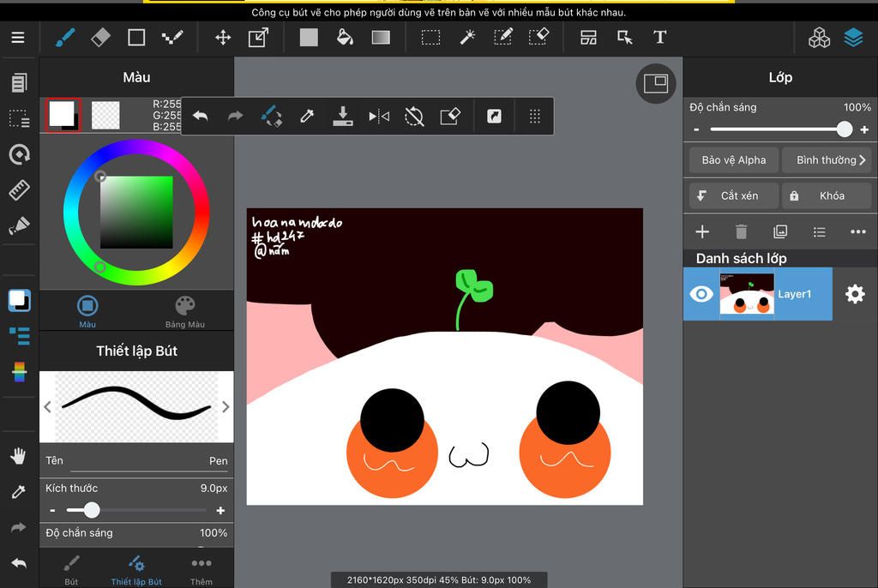The width and height of the screenshot is (878, 588).
Task: Select the white foreground color swatch
Action: pyautogui.click(x=63, y=116)
